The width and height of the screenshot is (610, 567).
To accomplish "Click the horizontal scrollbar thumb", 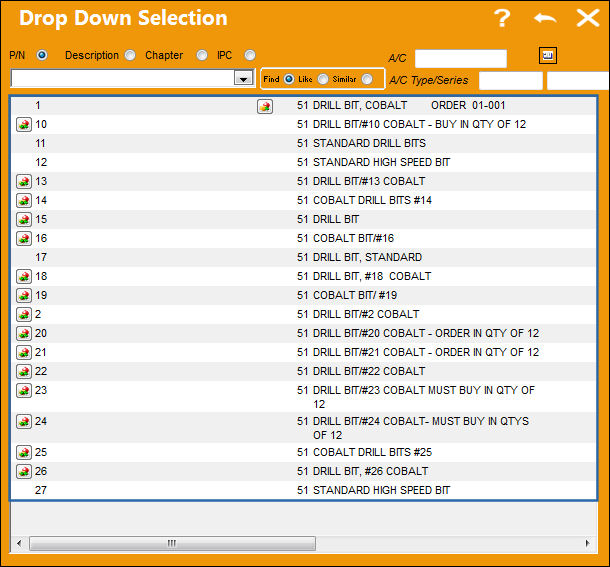I will click(172, 543).
